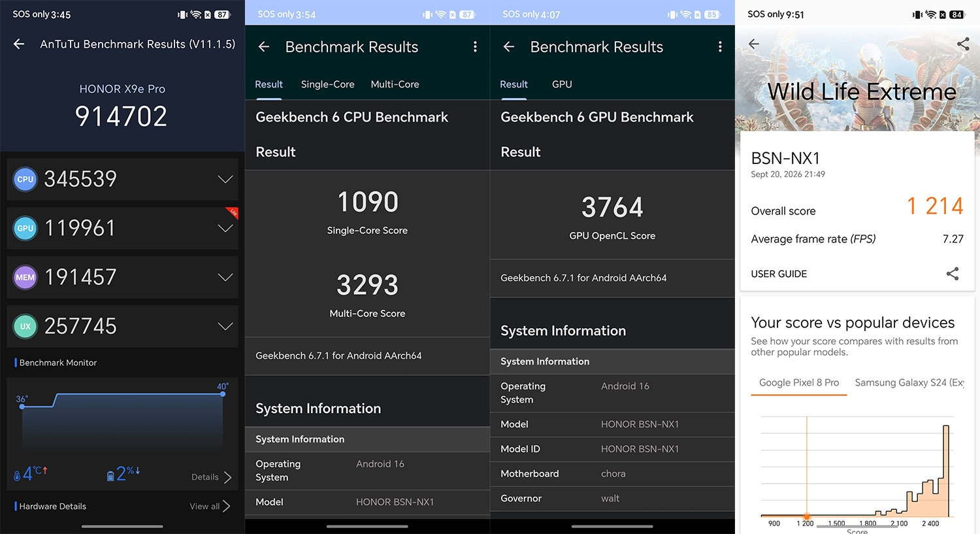Tap the battery drain icon beside 2%
This screenshot has width=980, height=534.
(x=110, y=476)
